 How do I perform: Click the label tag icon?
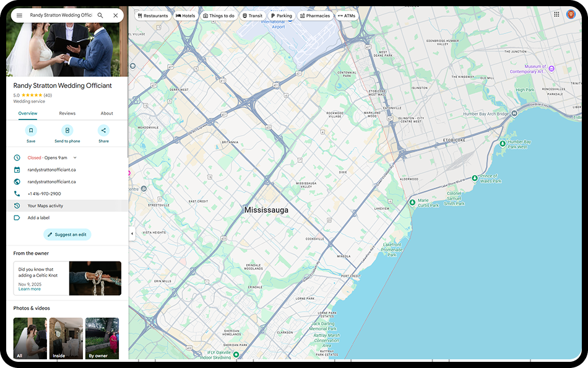(17, 218)
